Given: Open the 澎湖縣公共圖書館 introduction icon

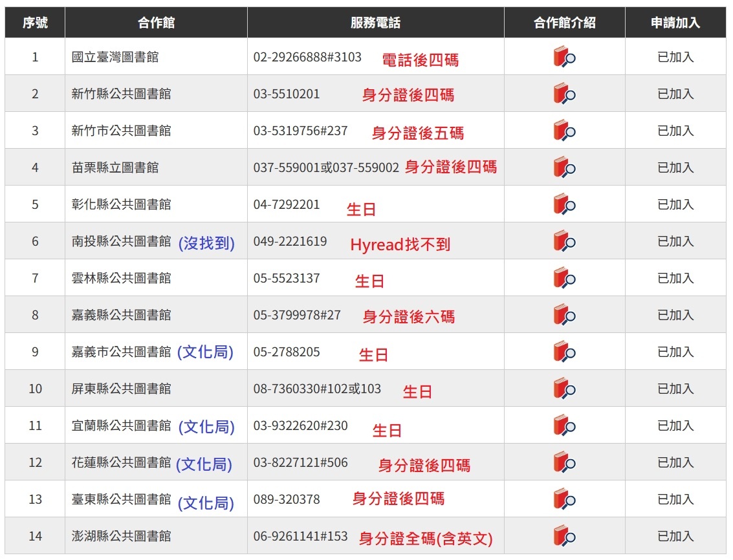Looking at the screenshot, I should point(564,536).
